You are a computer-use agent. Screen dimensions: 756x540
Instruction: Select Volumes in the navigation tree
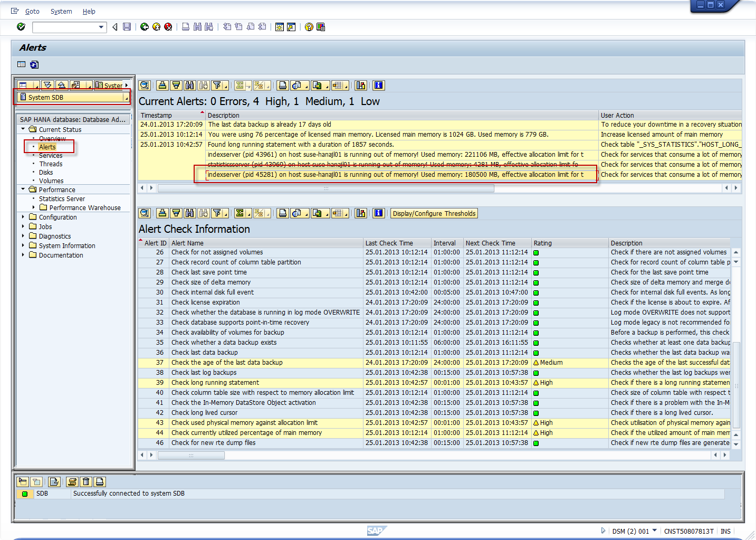tap(51, 181)
